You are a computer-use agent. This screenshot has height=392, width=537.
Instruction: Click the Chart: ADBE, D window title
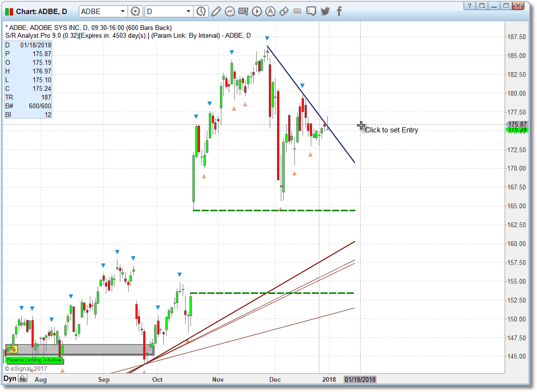(42, 12)
